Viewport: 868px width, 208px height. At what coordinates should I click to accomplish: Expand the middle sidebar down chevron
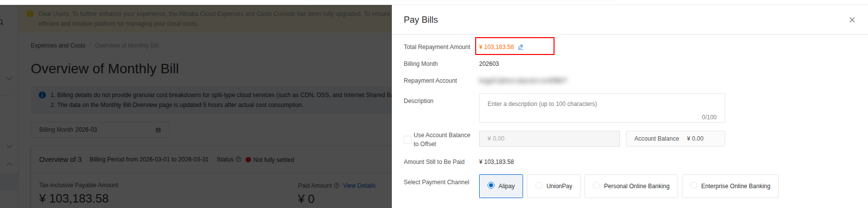point(9,146)
